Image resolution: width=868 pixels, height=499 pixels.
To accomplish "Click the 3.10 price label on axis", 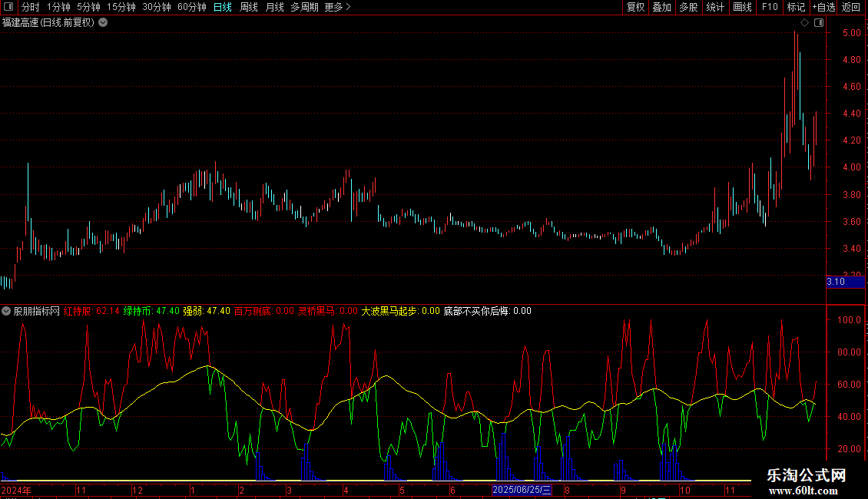I will (836, 282).
